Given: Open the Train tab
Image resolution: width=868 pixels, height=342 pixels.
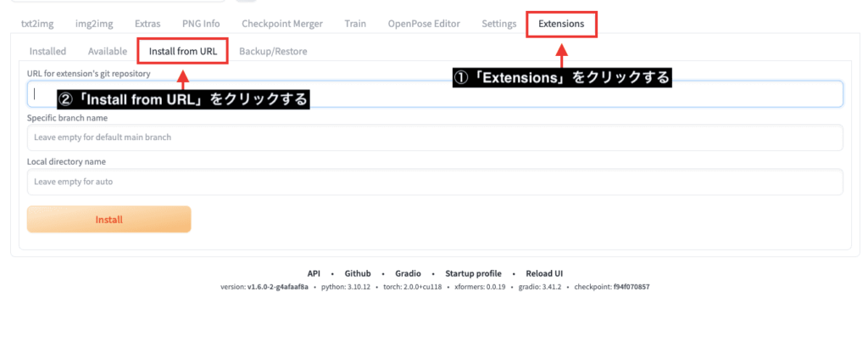Looking at the screenshot, I should click(x=355, y=23).
